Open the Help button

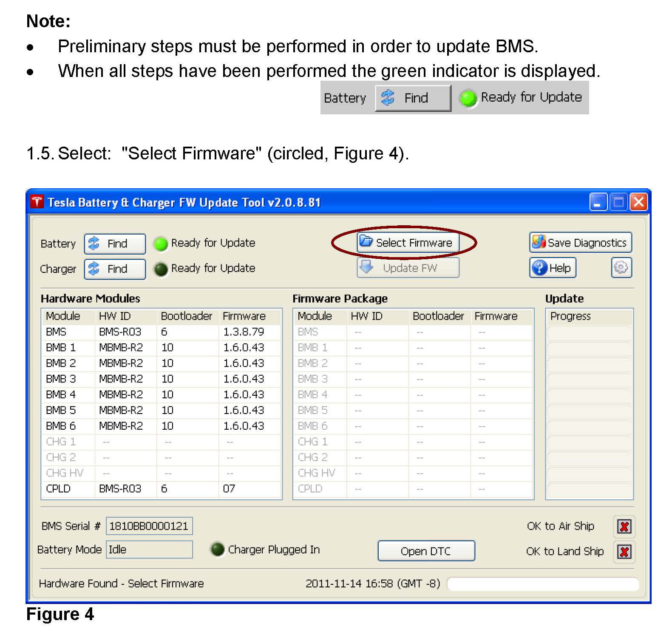tap(553, 268)
